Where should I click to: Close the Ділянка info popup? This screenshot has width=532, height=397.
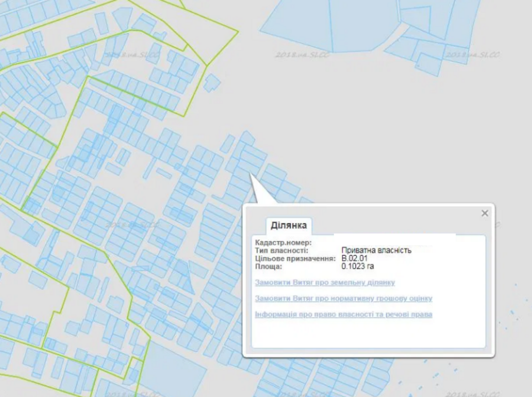click(485, 213)
